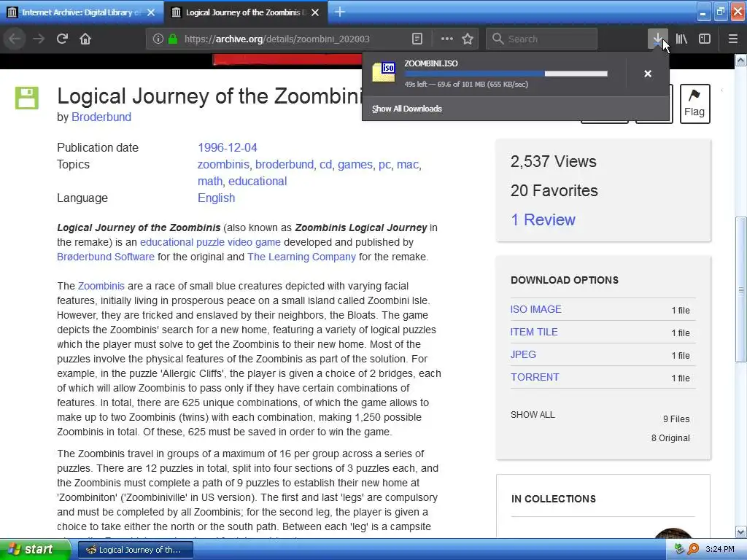Follow The Learning Company link
Image resolution: width=747 pixels, height=560 pixels.
(x=301, y=257)
